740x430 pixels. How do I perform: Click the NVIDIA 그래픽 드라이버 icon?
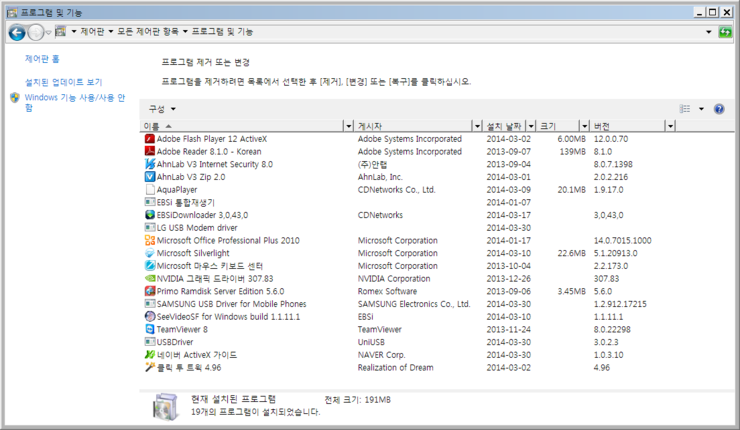pos(150,278)
